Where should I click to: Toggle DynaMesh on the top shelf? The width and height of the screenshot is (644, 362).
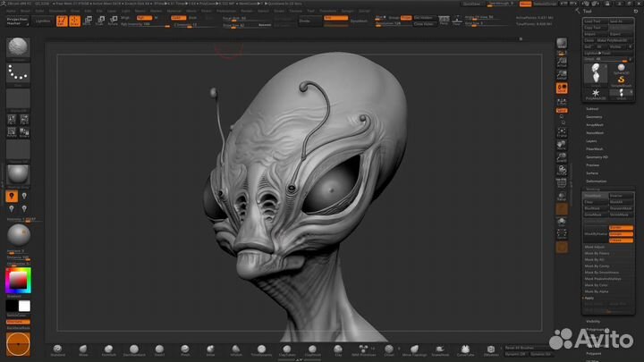(x=359, y=19)
